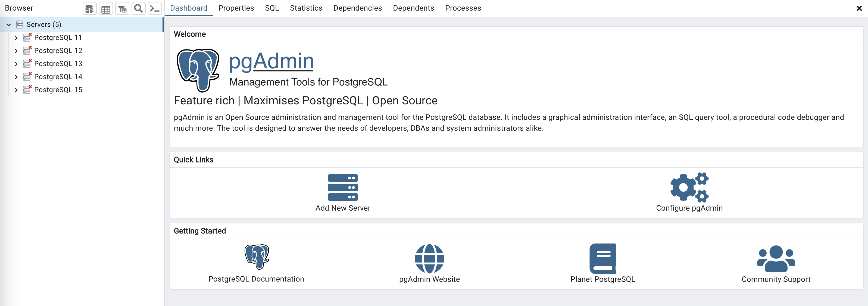Click the Query Tool toolbar icon

[x=89, y=9]
